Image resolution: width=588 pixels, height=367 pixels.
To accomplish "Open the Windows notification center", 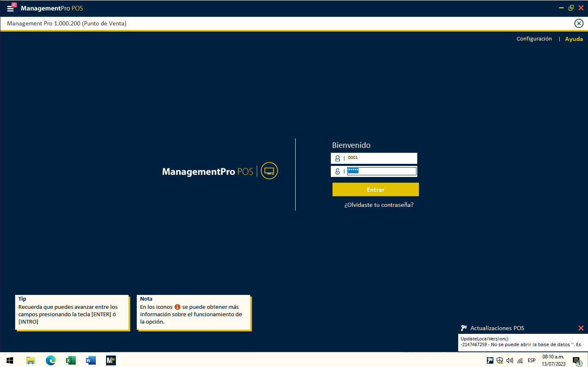I will tap(577, 361).
